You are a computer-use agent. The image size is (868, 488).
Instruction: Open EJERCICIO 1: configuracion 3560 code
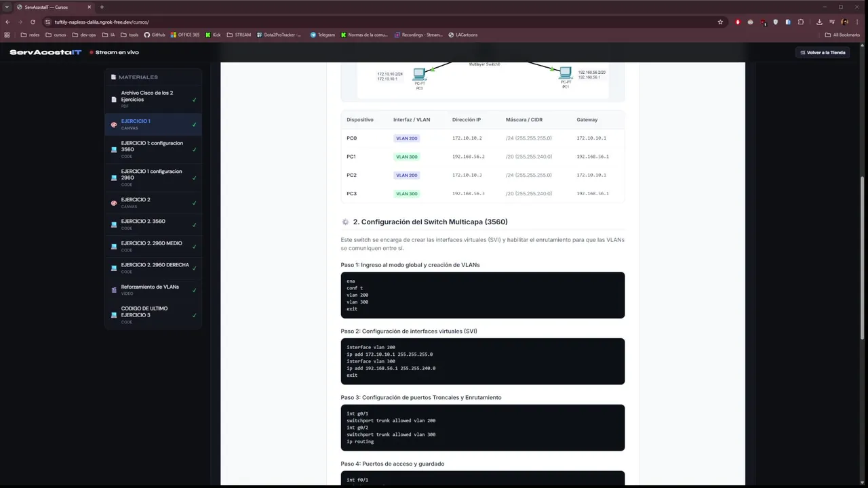(x=153, y=150)
